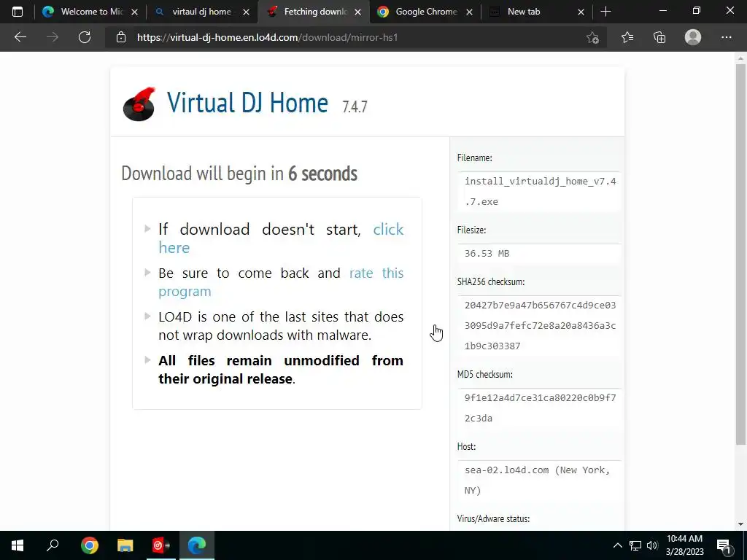Click the version number 7.4.7
The height and width of the screenshot is (560, 747).
click(x=355, y=106)
